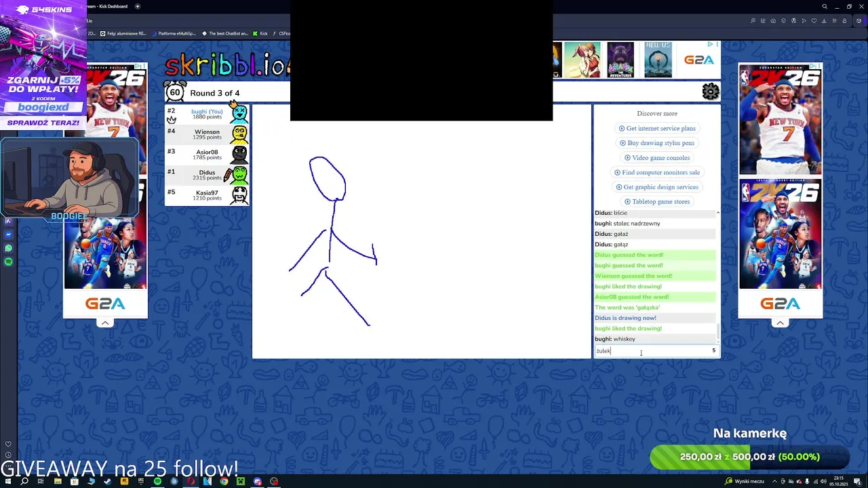Collapse the right G2A ad arrow

click(x=780, y=323)
